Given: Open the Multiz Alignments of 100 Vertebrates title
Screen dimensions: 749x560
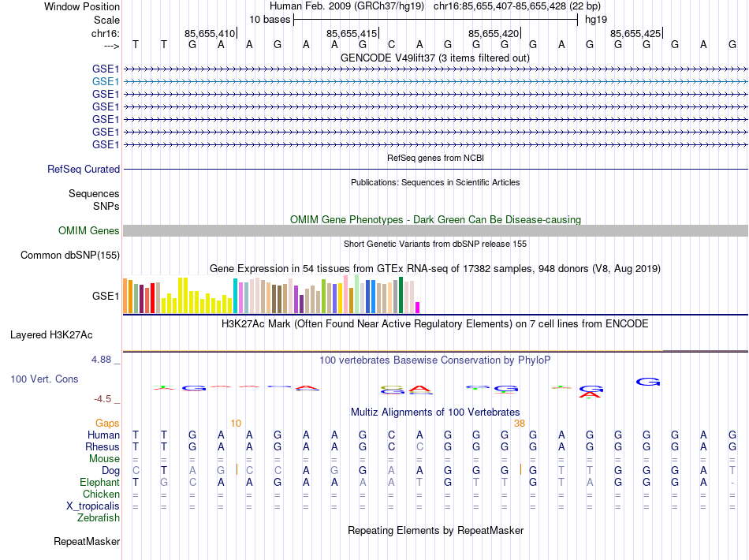Looking at the screenshot, I should (x=434, y=412).
